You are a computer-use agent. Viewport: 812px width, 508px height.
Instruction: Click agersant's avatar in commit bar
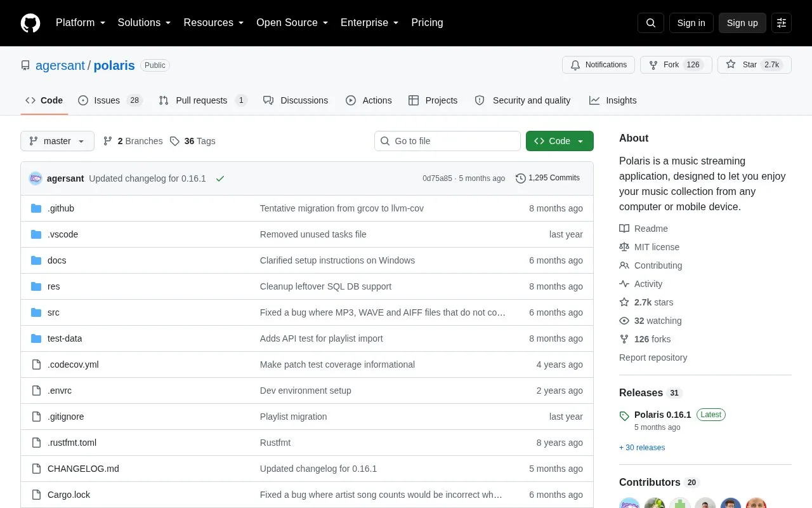(x=36, y=178)
